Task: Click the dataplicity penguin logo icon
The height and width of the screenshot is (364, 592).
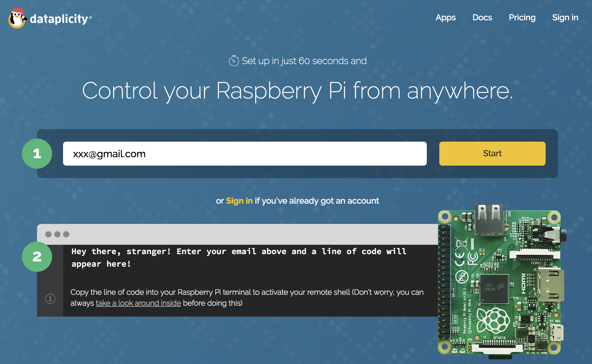Action: point(17,18)
